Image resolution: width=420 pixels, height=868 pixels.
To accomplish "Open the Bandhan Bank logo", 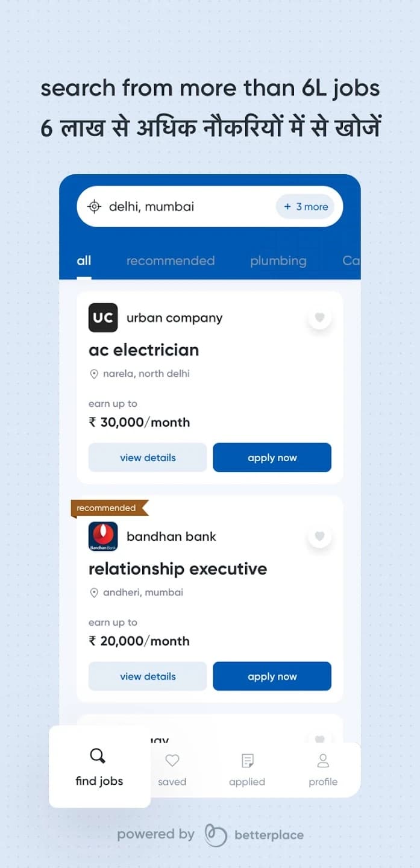I will (x=103, y=536).
